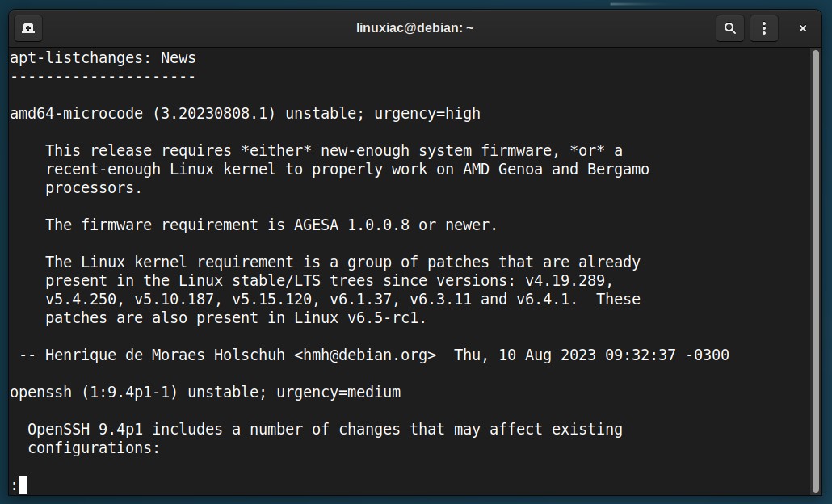Click the linuxiac@debian title bar text
The width and height of the screenshot is (832, 504).
pos(414,28)
